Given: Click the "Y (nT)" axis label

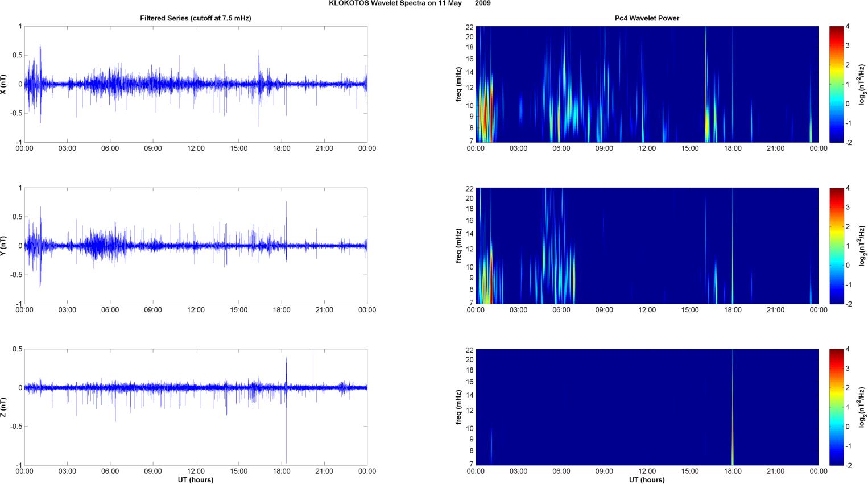Looking at the screenshot, I should (4, 246).
